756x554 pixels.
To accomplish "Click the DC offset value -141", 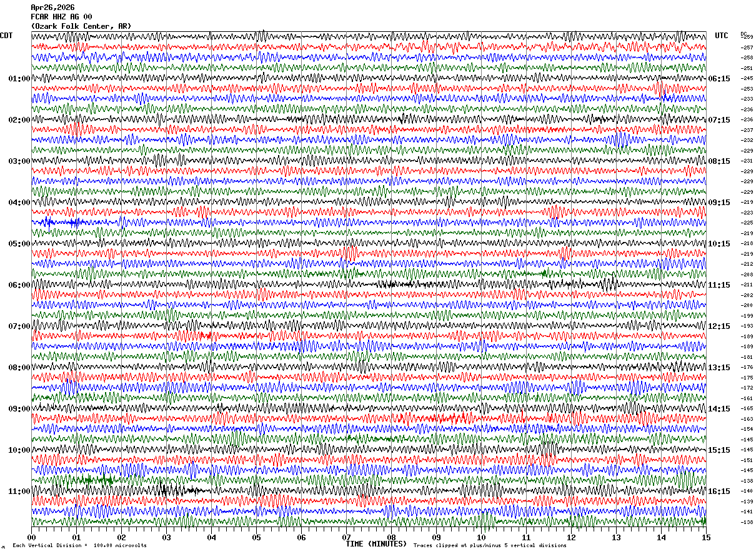I will point(747,512).
